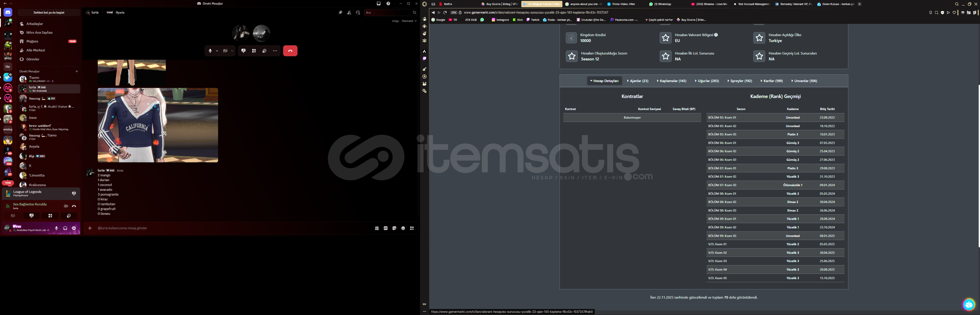Reload the gamermarkt page
Image resolution: width=980 pixels, height=315 pixels.
click(445, 13)
